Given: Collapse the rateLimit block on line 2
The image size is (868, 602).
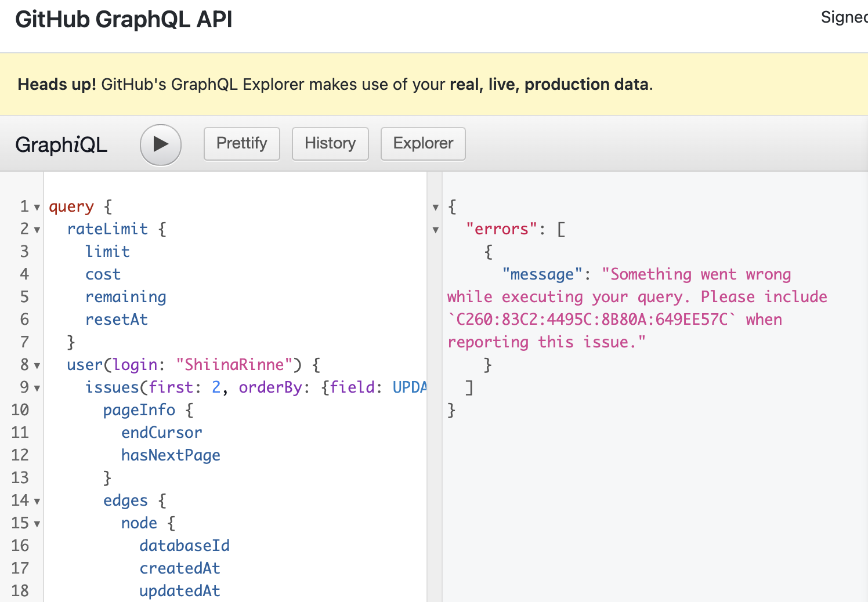Looking at the screenshot, I should (x=37, y=229).
